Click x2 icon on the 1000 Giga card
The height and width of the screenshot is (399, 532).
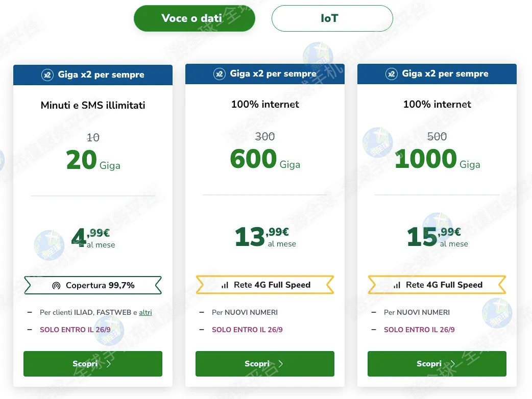coord(391,74)
